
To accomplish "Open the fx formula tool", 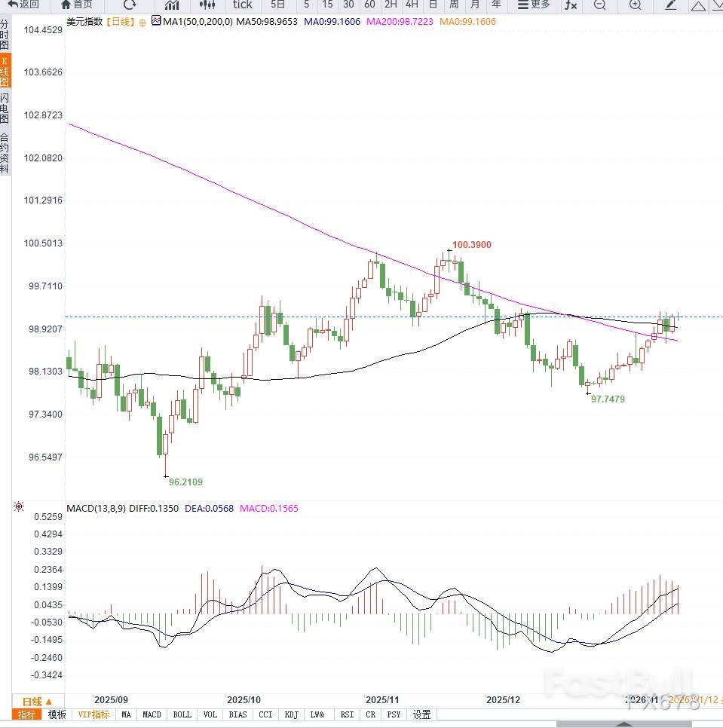I will coord(571,5).
